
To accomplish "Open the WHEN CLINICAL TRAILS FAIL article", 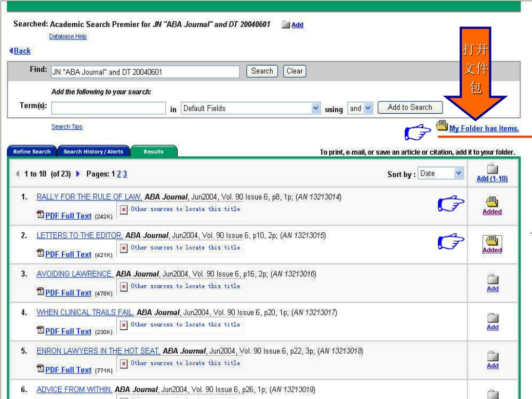I will 85,312.
